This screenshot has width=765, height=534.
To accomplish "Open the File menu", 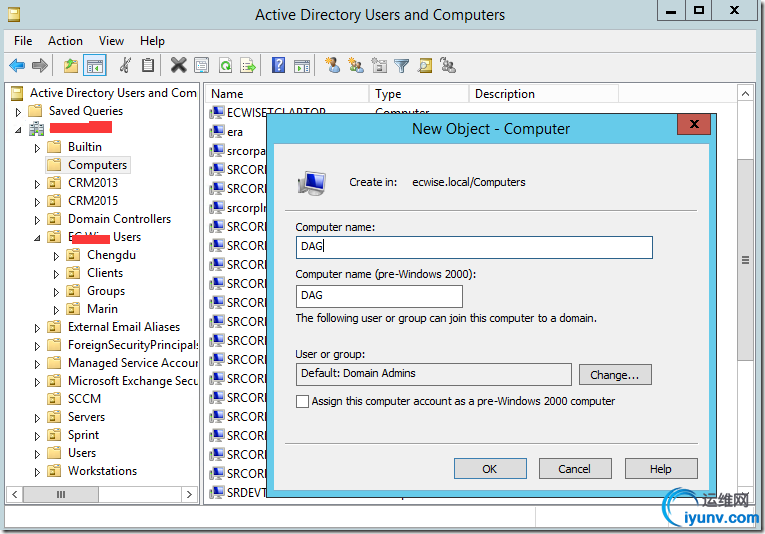I will pyautogui.click(x=23, y=41).
